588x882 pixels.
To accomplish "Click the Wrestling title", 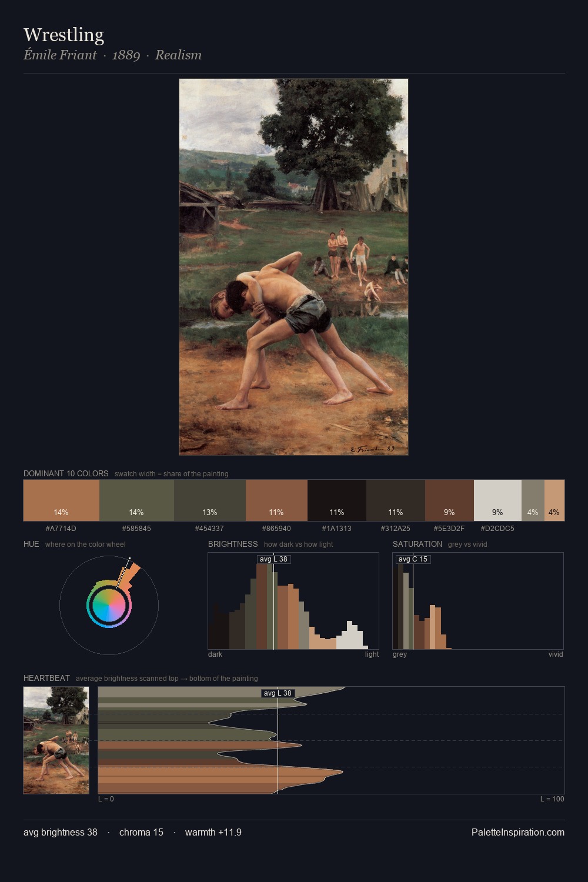I will pos(64,35).
